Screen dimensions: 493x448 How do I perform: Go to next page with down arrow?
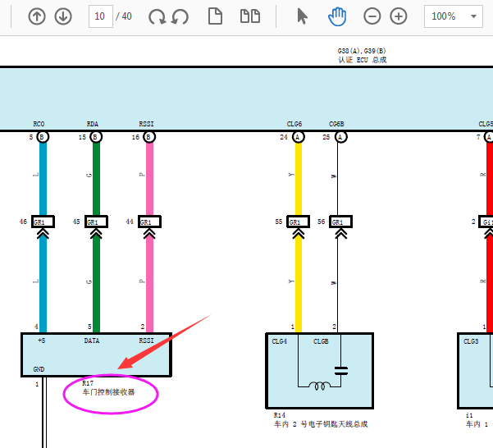tap(63, 16)
